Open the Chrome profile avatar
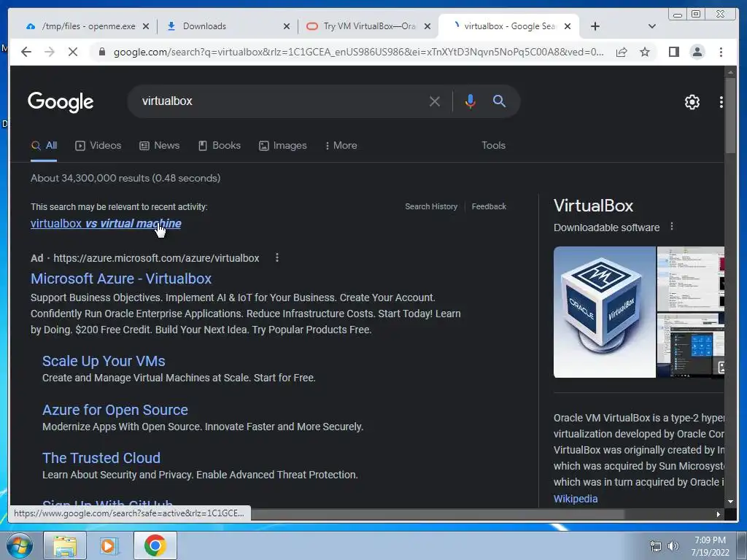Image resolution: width=747 pixels, height=560 pixels. coord(697,52)
